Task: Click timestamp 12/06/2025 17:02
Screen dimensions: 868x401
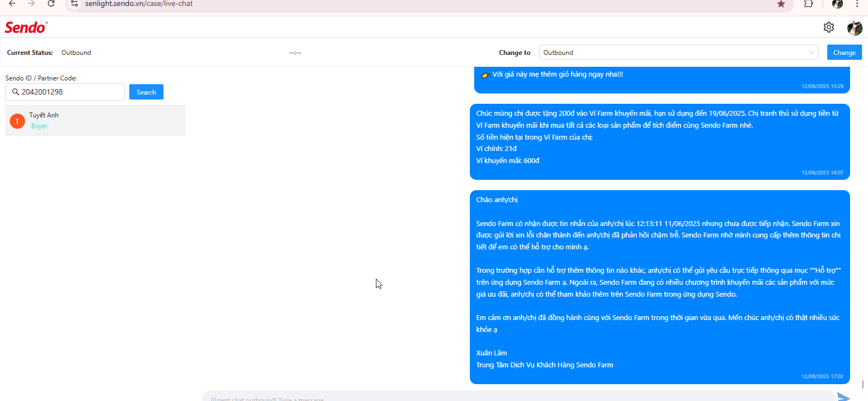Action: pyautogui.click(x=822, y=377)
